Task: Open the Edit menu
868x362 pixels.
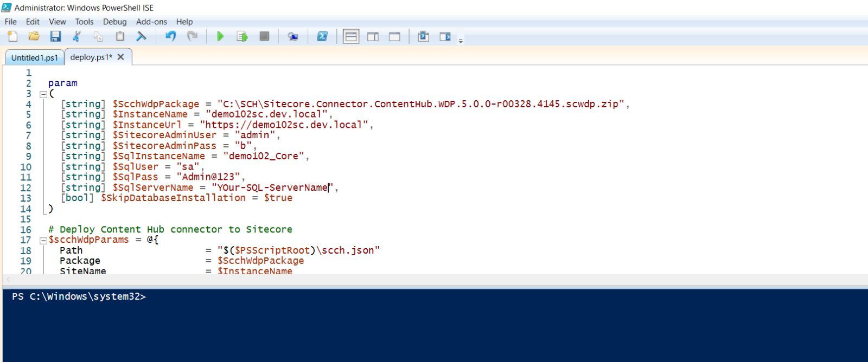Action: [x=33, y=22]
